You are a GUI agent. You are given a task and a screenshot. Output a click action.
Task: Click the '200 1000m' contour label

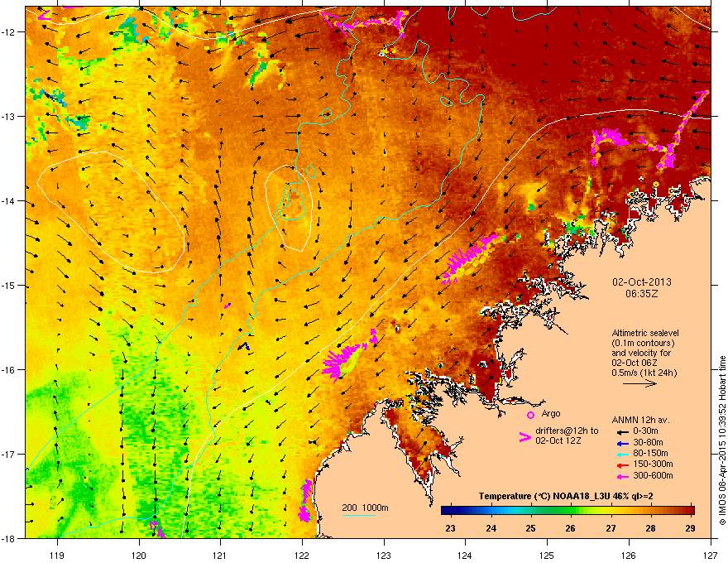(x=365, y=508)
